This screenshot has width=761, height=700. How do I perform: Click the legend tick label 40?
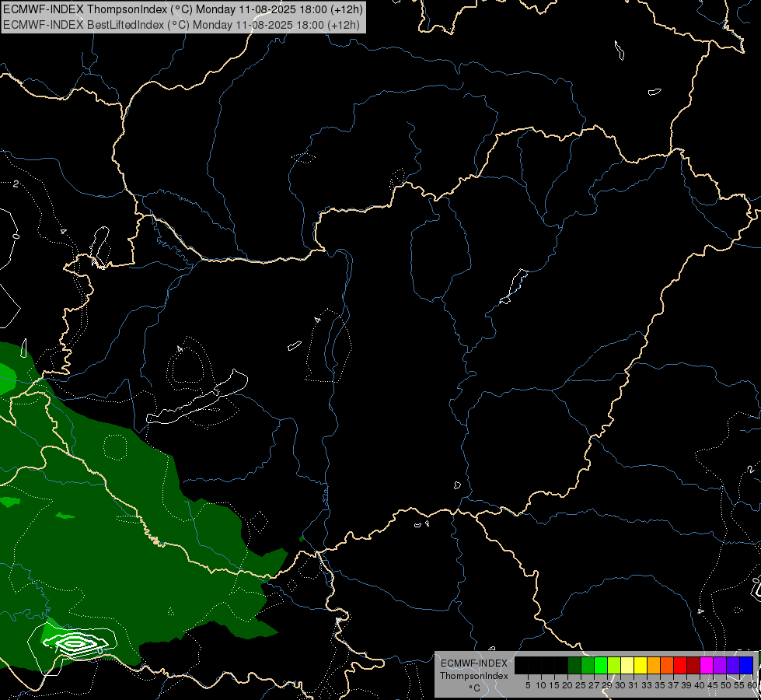(x=700, y=685)
